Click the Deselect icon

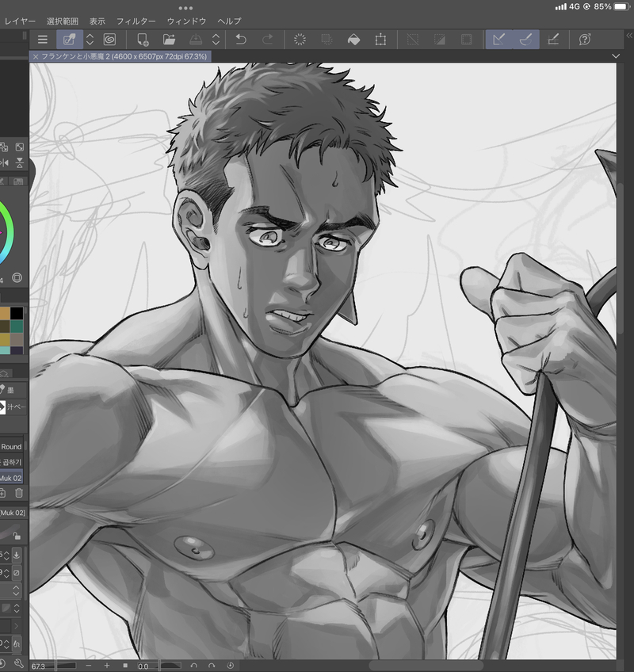coord(412,40)
